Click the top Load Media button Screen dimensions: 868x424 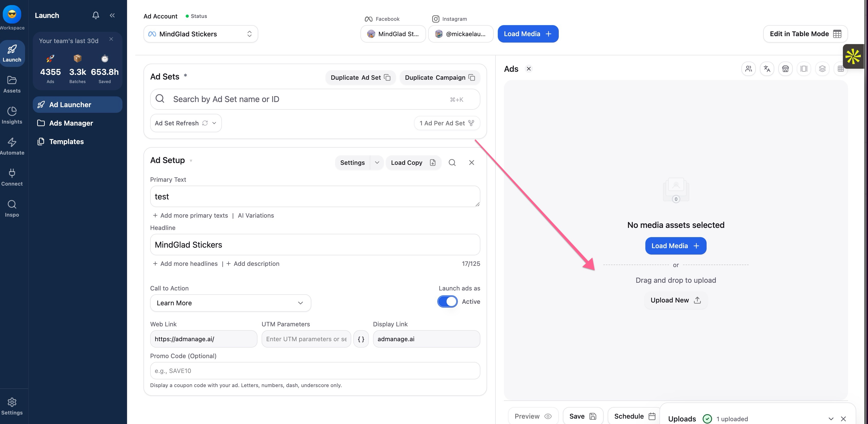click(528, 34)
